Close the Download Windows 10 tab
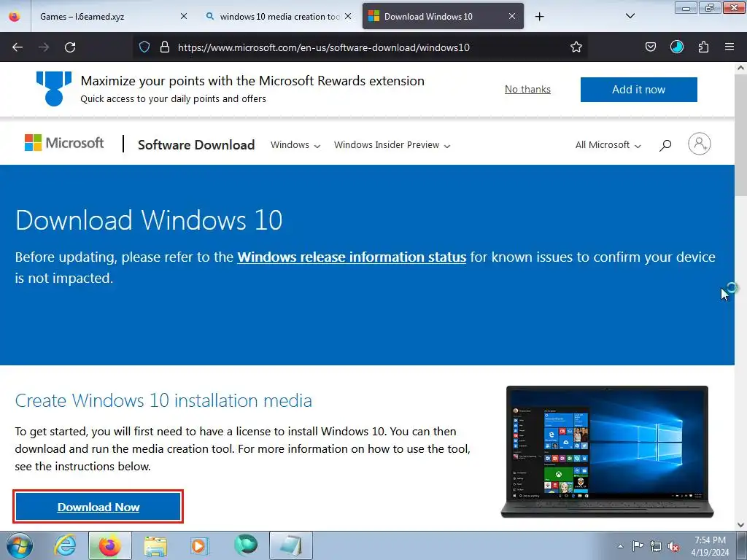The height and width of the screenshot is (560, 747). [512, 16]
